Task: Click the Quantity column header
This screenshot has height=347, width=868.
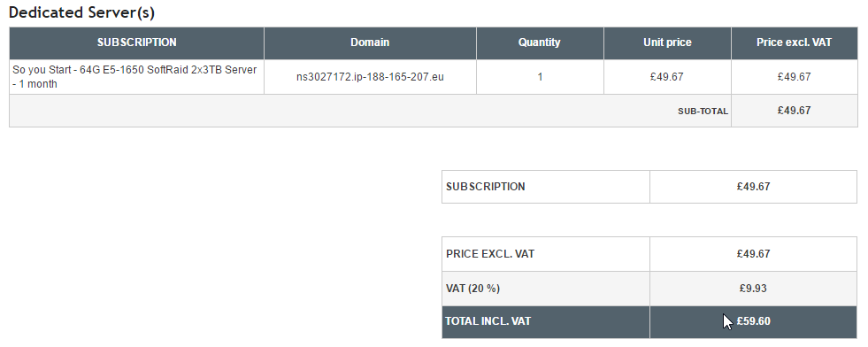Action: tap(539, 42)
